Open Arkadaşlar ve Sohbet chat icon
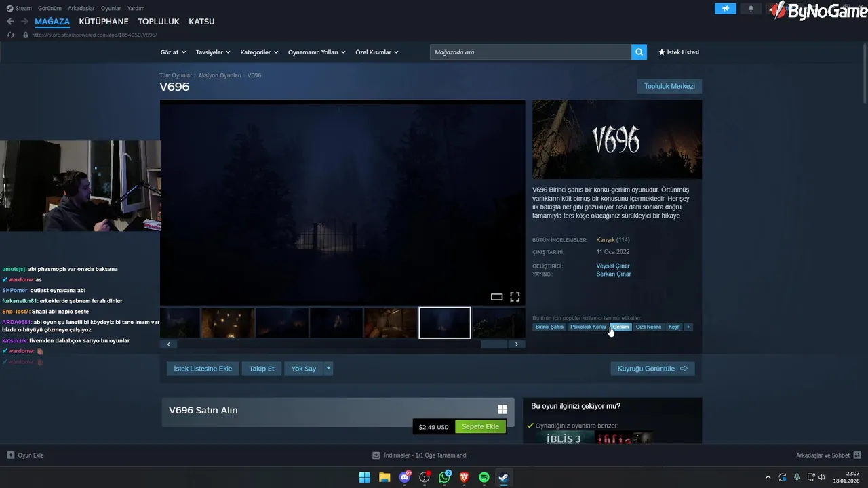 point(857,455)
